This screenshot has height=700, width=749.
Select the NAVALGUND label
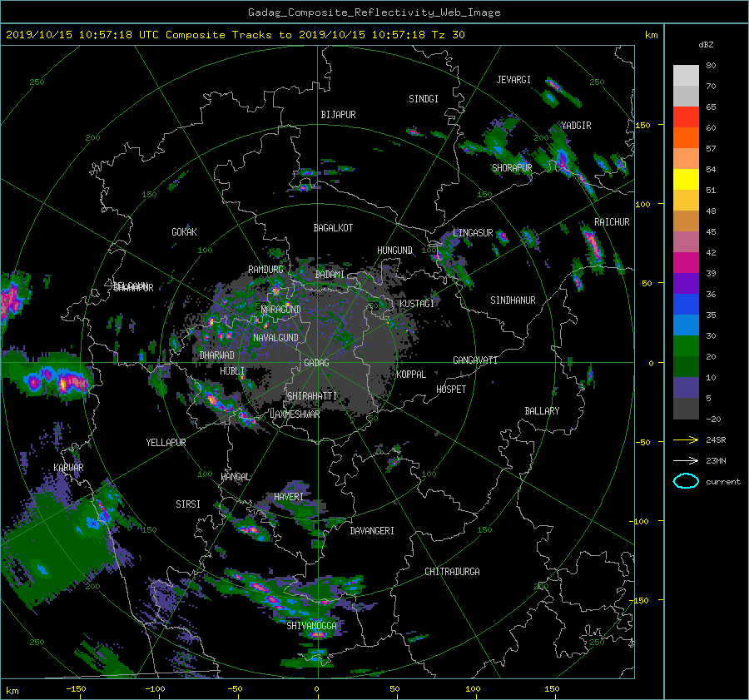point(275,338)
